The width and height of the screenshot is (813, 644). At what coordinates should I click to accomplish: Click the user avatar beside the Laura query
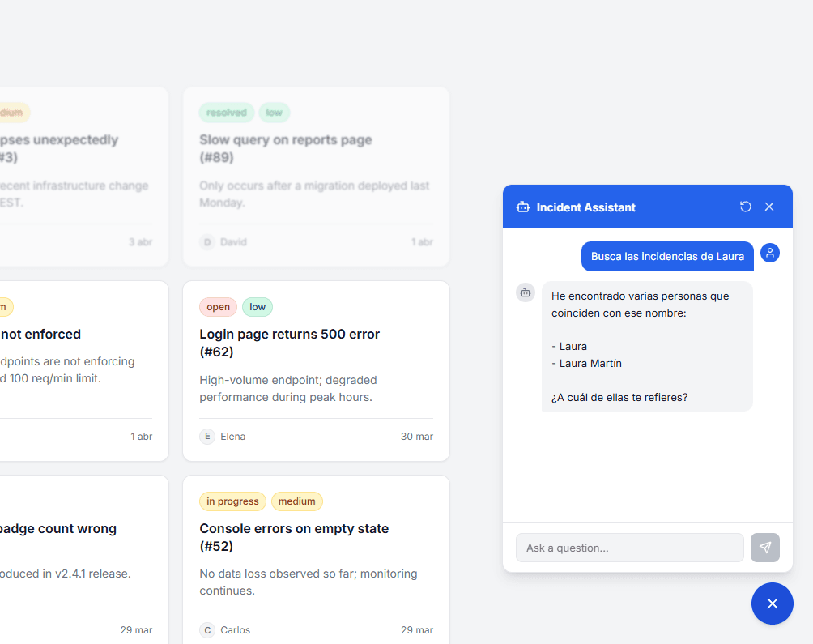(x=770, y=253)
